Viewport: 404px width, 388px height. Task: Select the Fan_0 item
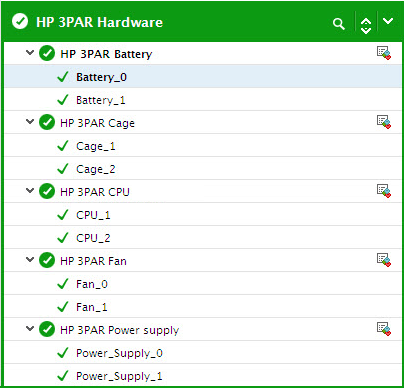coord(203,283)
